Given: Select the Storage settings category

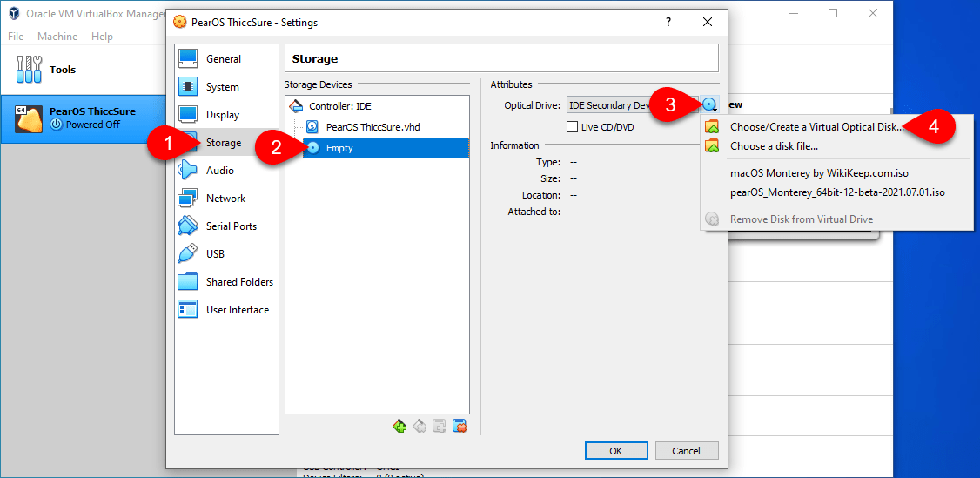Looking at the screenshot, I should coord(226,143).
